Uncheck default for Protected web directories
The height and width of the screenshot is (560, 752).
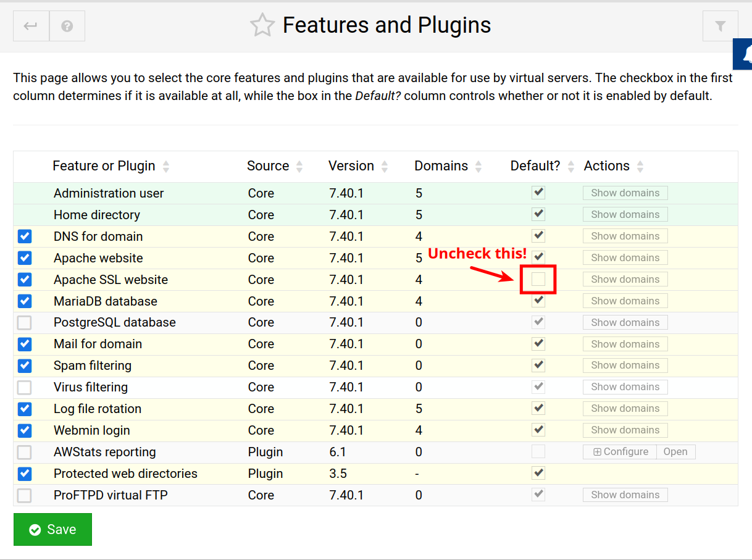point(538,474)
